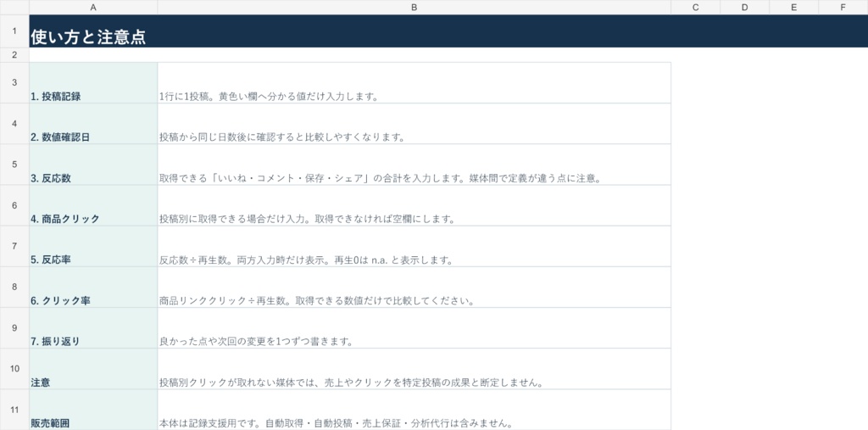This screenshot has width=868, height=430.
Task: Select row 3 header
Action: click(x=14, y=82)
